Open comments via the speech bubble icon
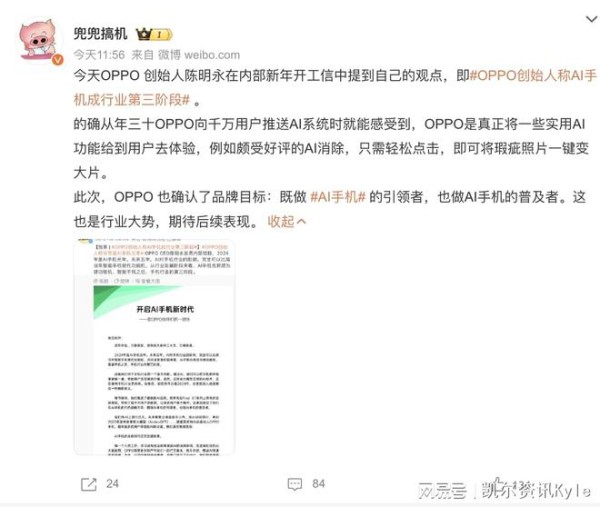This screenshot has height=507, width=600. (x=295, y=484)
